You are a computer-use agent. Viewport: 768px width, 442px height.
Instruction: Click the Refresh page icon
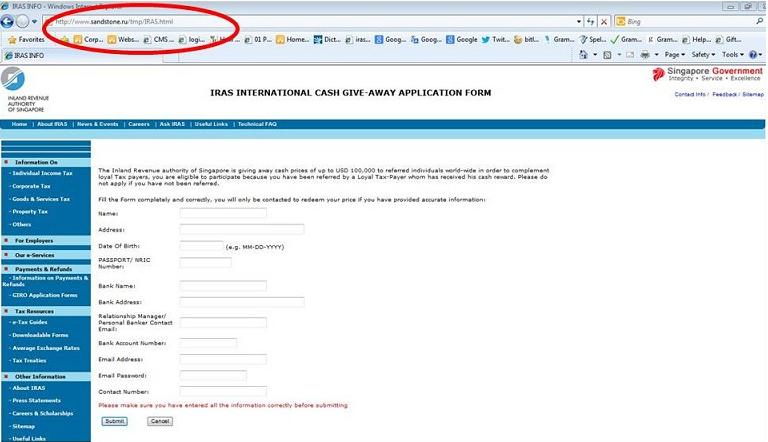591,22
